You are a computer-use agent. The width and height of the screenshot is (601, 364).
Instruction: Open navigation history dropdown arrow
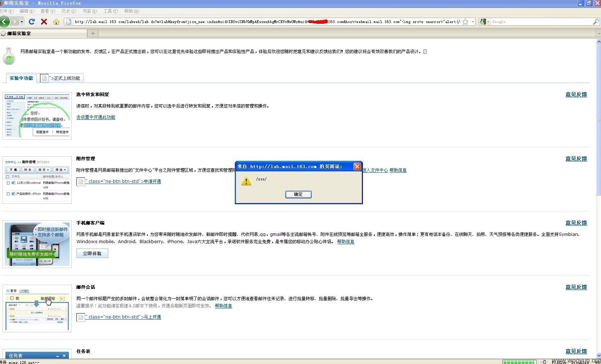pyautogui.click(x=22, y=22)
